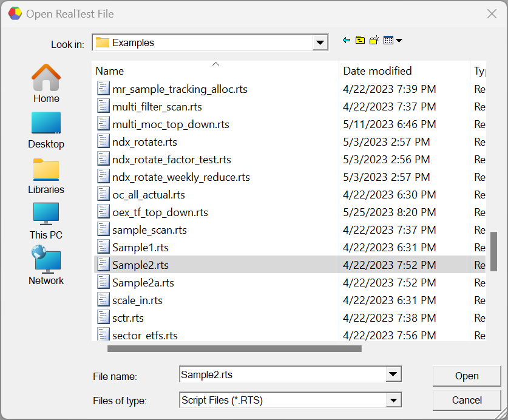Select the Sample1.rts file
Viewport: 508px width, 420px height.
pos(140,248)
